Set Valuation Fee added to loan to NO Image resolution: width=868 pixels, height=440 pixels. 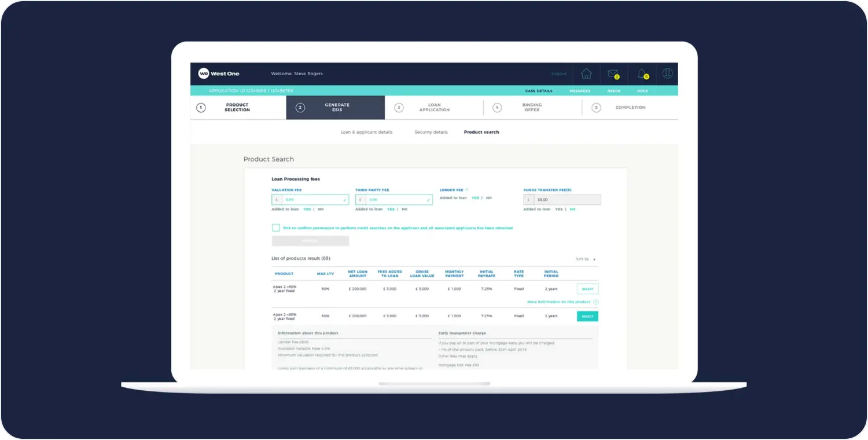click(x=321, y=210)
